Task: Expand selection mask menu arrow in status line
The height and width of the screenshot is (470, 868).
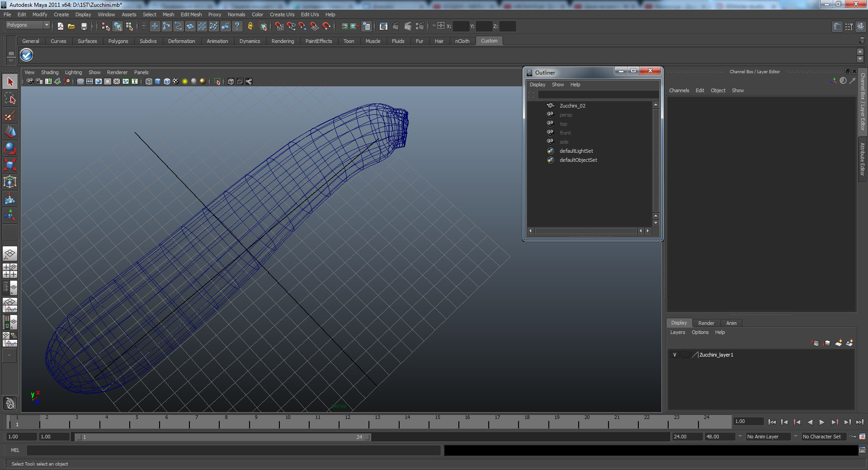Action: [144, 26]
